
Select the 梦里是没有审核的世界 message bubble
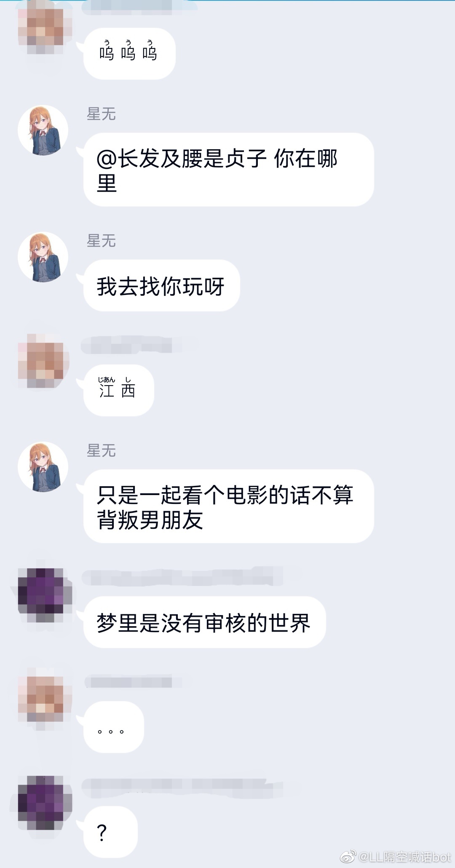[204, 622]
